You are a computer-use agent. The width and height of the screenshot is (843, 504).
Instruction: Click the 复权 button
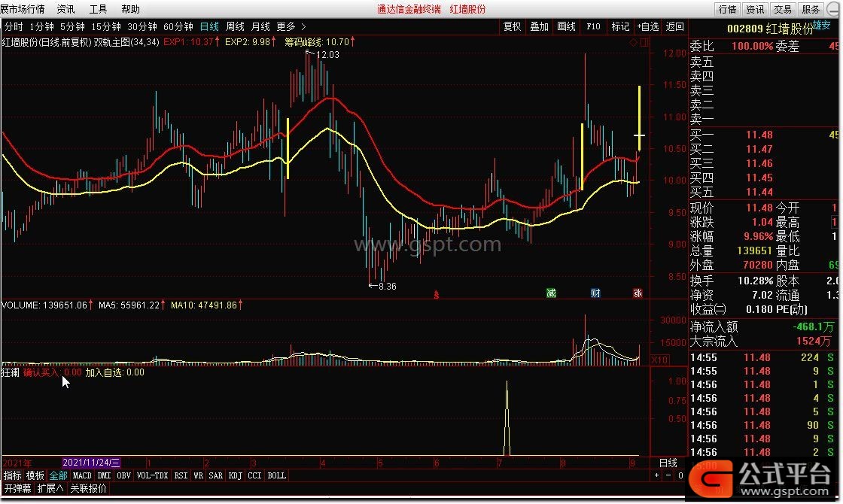[512, 26]
